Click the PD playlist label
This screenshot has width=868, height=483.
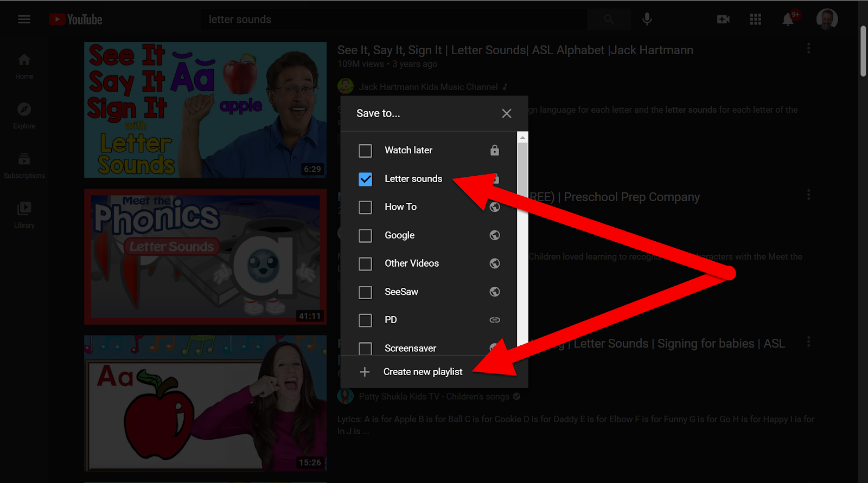click(x=391, y=320)
